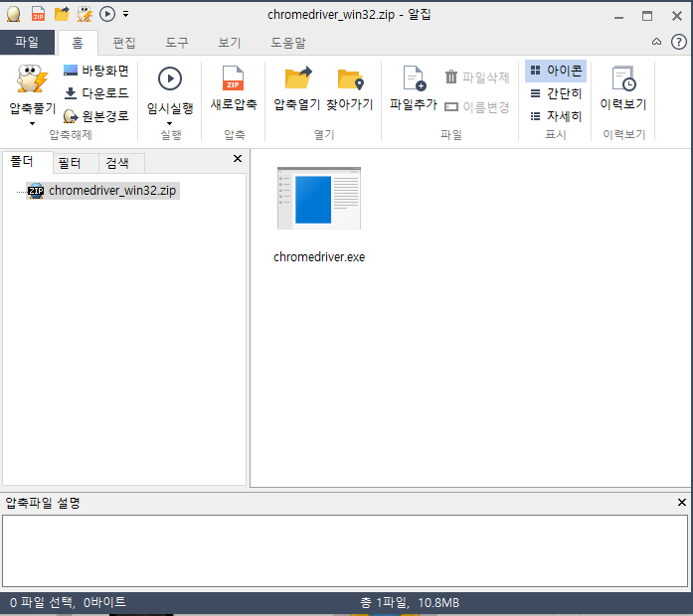The width and height of the screenshot is (693, 616).
Task: Open the quick access toolbar customize arrow
Action: pyautogui.click(x=126, y=15)
